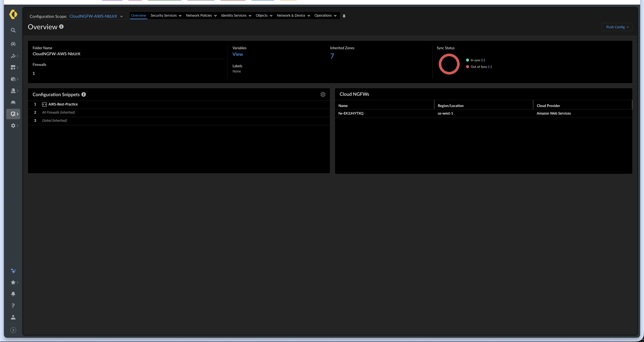Click the info icon beside Overview heading
Viewport: 644px width, 342px height.
pyautogui.click(x=61, y=26)
